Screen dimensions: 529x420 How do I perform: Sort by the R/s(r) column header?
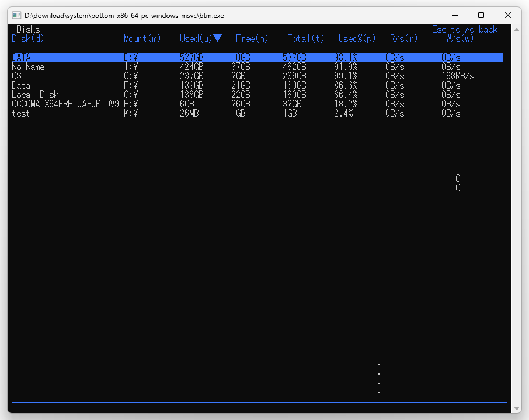click(x=403, y=38)
